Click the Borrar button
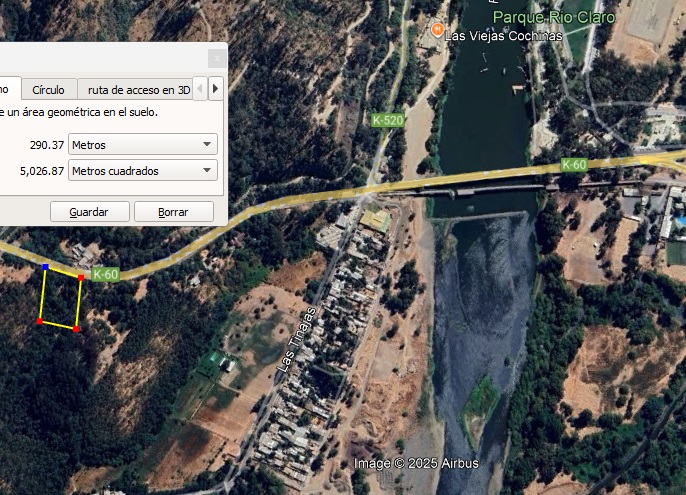 [x=174, y=212]
